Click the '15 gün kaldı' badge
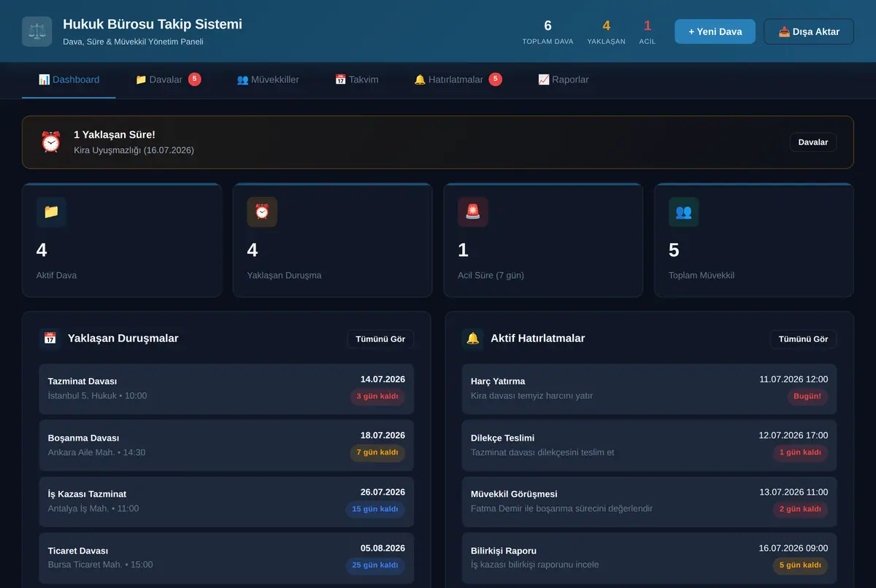Viewport: 876px width, 588px height. (375, 509)
